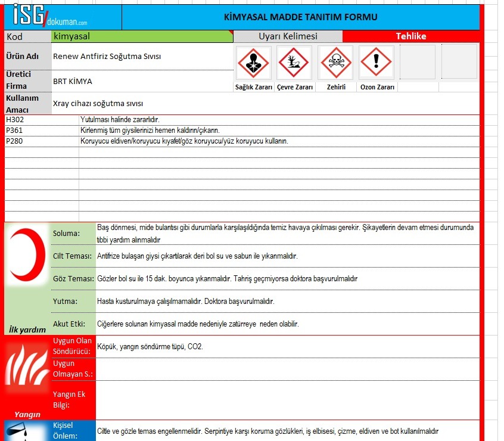Select the first empty pictogram slot

click(418, 62)
